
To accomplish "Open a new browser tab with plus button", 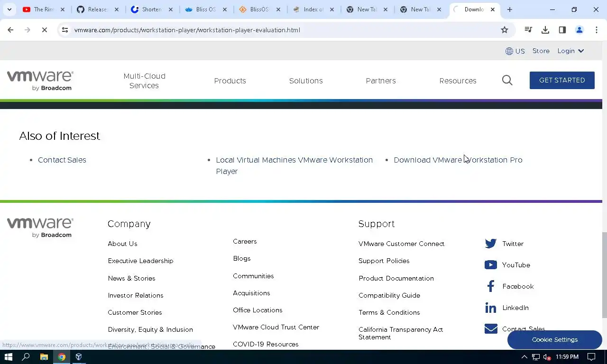I will click(x=510, y=9).
